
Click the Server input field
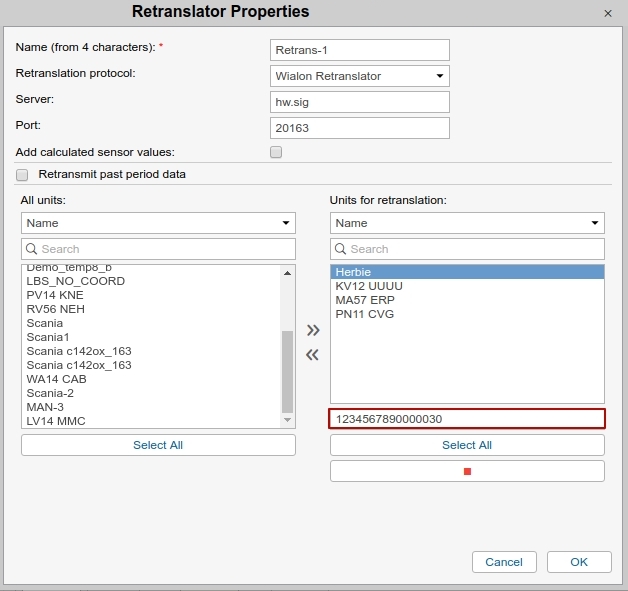click(360, 102)
